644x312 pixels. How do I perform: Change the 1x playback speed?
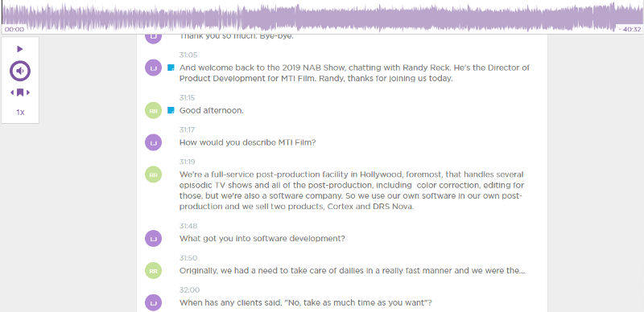[x=20, y=112]
